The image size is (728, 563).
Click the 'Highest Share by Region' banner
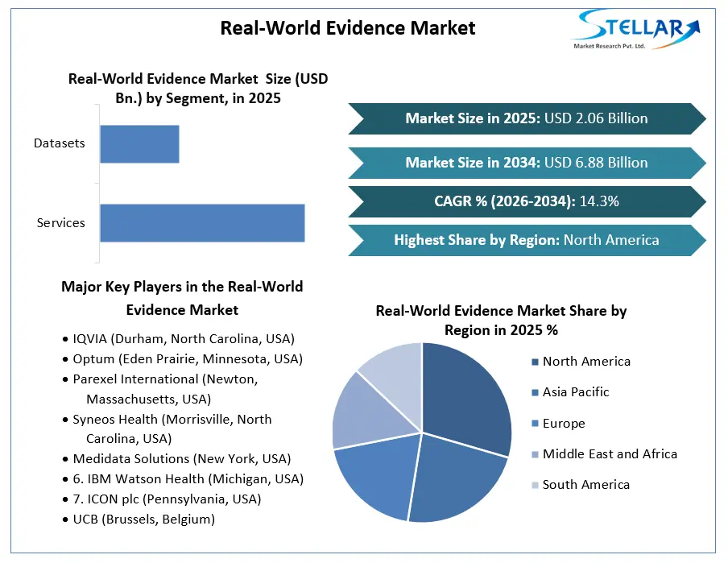click(527, 240)
